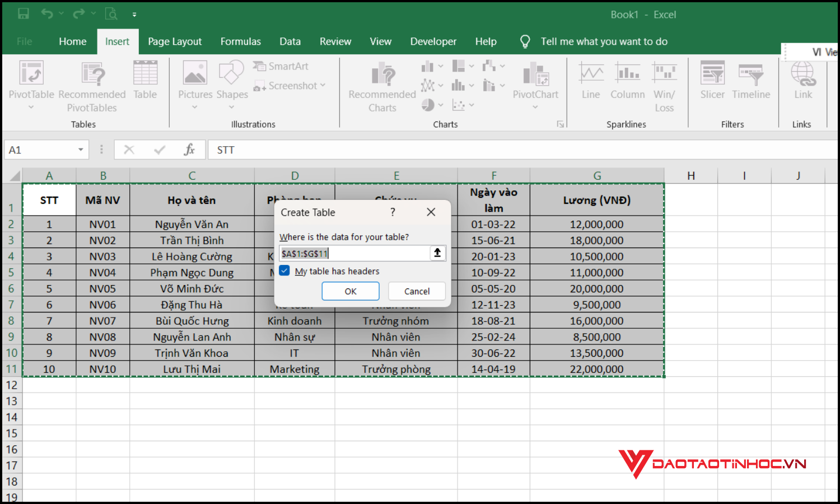Image resolution: width=840 pixels, height=504 pixels.
Task: Open the Name Box dropdown
Action: tap(80, 150)
